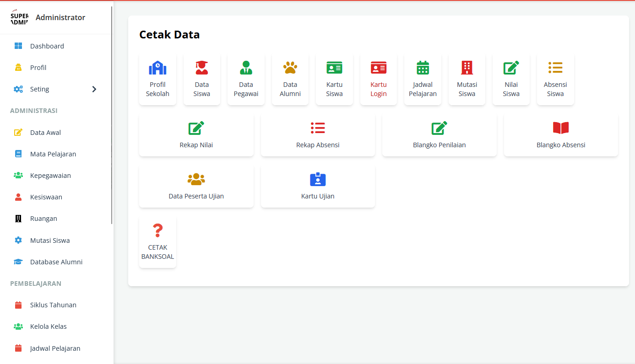This screenshot has width=635, height=364.
Task: Click the Cetak Data heading
Action: [x=169, y=35]
